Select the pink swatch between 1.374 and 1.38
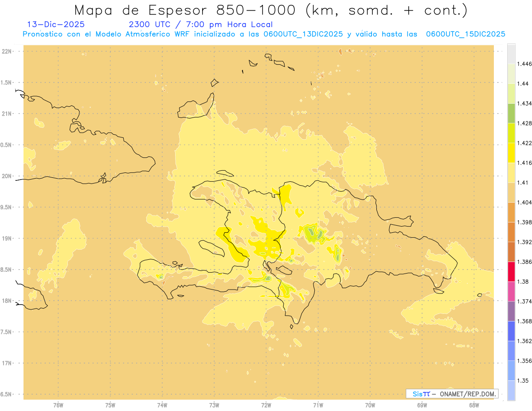Screen dimensions: 532x411 click(511, 291)
